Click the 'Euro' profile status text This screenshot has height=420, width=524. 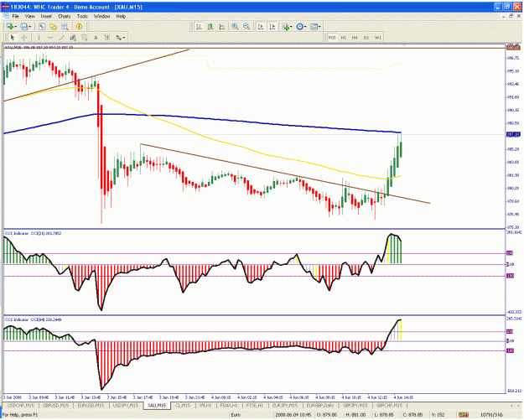[x=236, y=415]
